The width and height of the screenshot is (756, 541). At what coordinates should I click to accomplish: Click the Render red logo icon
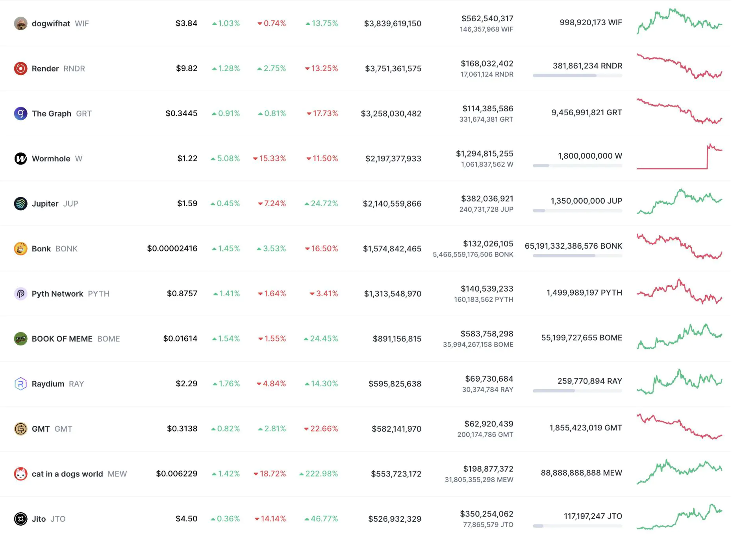(20, 68)
